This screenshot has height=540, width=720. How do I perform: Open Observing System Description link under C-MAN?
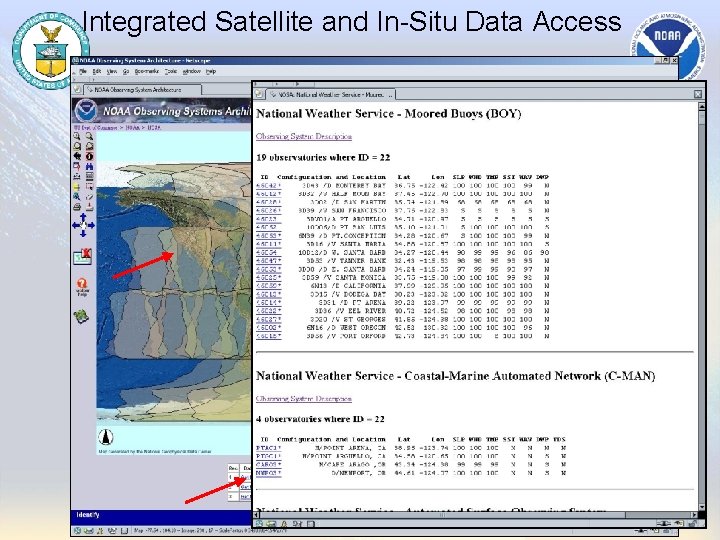[x=304, y=399]
